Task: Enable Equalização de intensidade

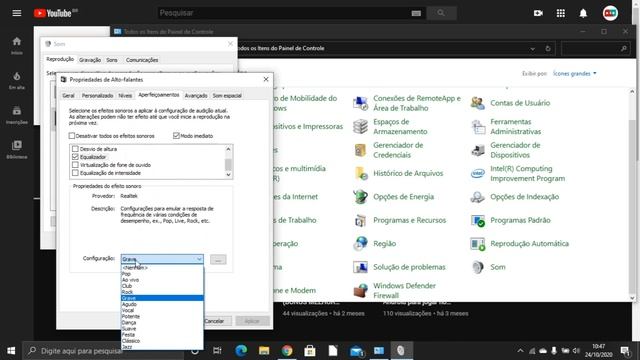Action: [x=75, y=173]
